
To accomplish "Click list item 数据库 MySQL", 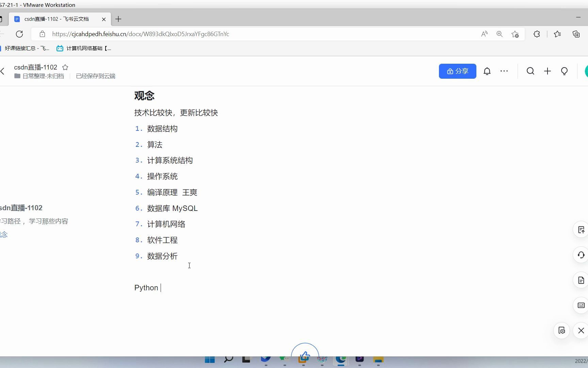I will click(172, 208).
